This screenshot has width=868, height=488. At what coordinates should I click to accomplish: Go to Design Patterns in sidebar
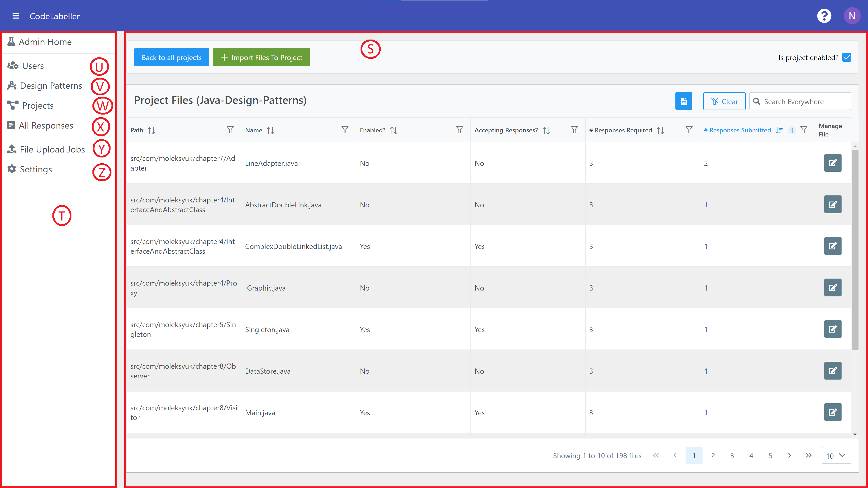pos(51,86)
